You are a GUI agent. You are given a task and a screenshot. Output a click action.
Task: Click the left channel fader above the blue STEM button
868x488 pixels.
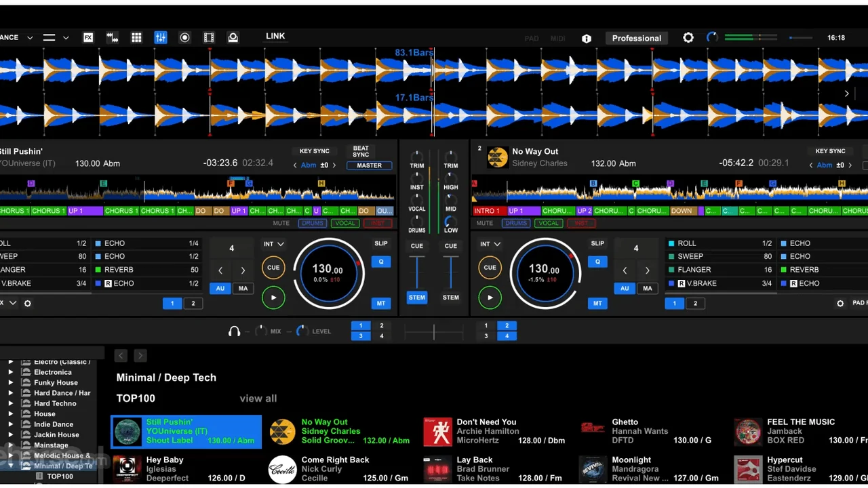(417, 272)
